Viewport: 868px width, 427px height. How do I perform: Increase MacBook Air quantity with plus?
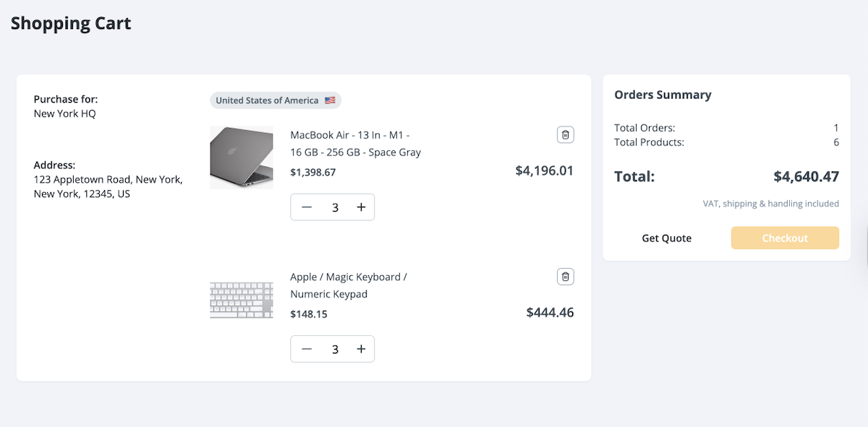361,207
